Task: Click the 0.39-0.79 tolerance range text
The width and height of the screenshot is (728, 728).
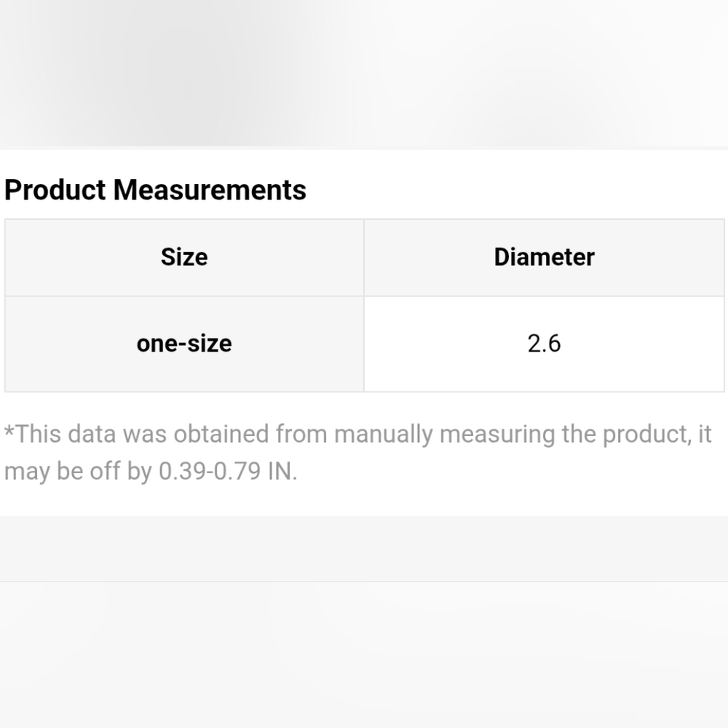Action: point(210,471)
